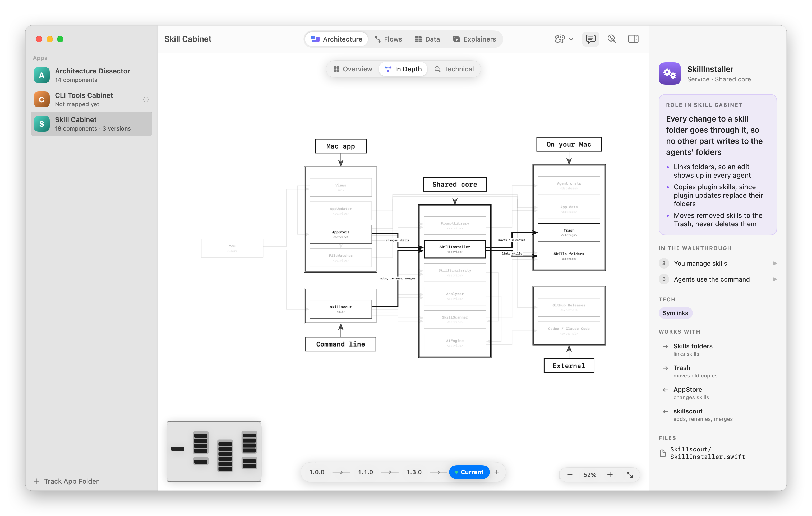Select version 1.3.0 in timeline
This screenshot has width=812, height=516.
point(414,472)
